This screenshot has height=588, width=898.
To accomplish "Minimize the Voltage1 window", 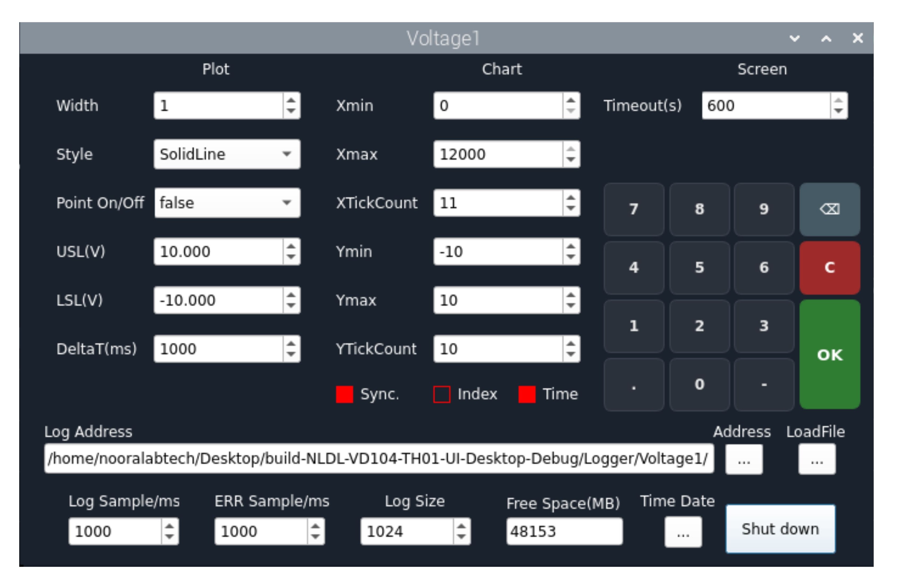I will tap(795, 38).
